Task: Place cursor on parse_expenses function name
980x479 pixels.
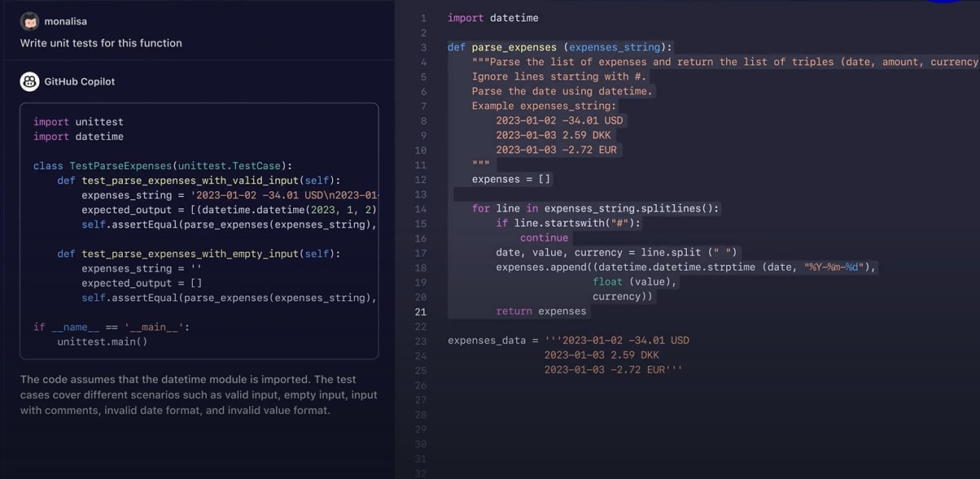Action: (x=514, y=47)
